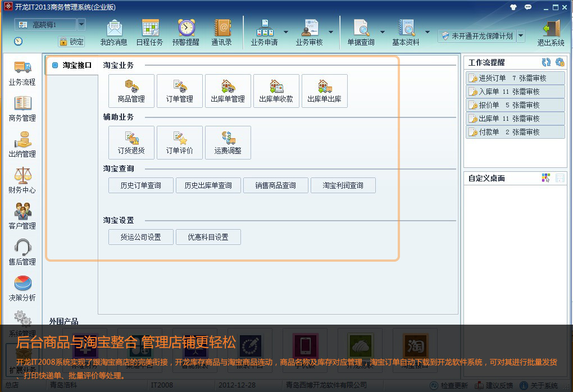The width and height of the screenshot is (573, 392).
Task: Click 淘宝利润查询 button
Action: pos(343,185)
